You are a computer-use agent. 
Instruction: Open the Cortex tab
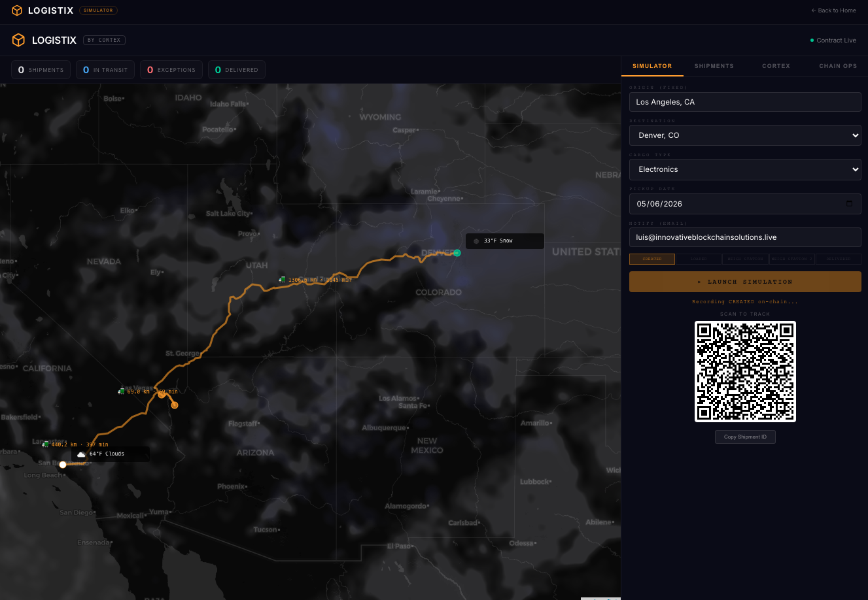point(776,66)
